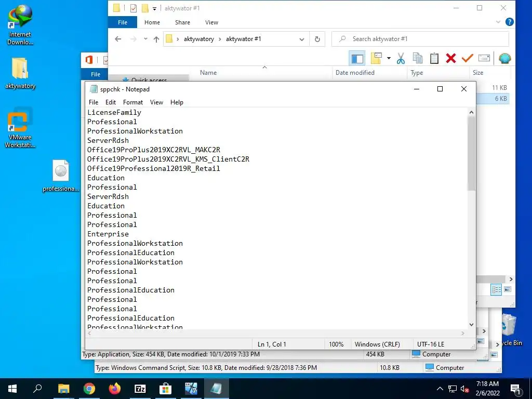Open Internet Download Manager desktop shortcut
Image resolution: width=532 pixels, height=399 pixels.
point(20,25)
